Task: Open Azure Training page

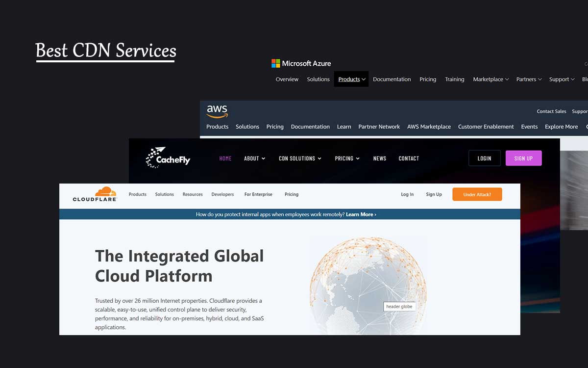Action: (454, 79)
